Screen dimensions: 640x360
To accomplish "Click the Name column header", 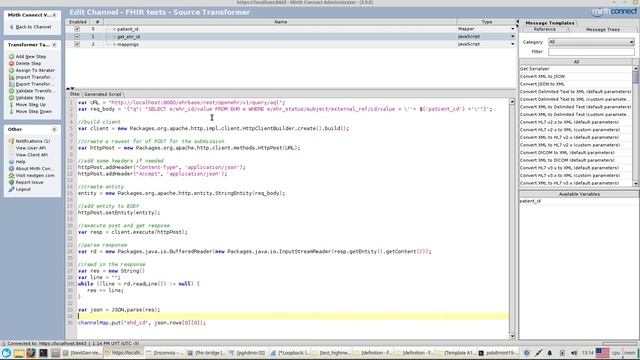I will 280,22.
